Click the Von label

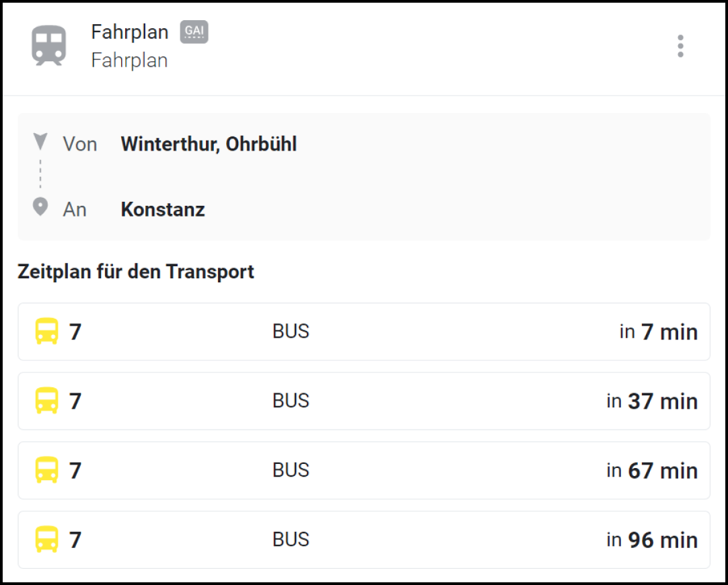tap(80, 144)
